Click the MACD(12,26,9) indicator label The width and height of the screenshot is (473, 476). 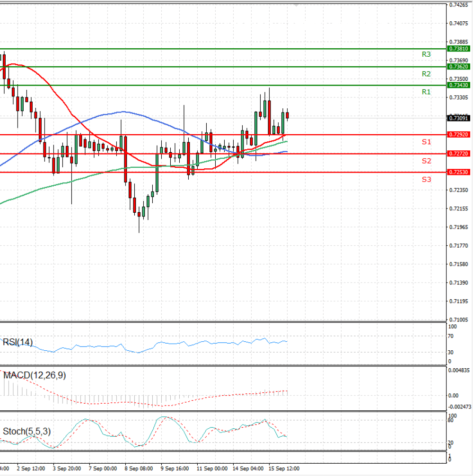pyautogui.click(x=35, y=375)
